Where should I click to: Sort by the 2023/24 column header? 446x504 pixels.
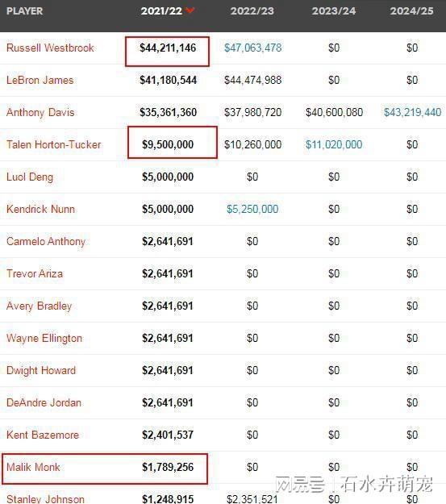pos(334,11)
